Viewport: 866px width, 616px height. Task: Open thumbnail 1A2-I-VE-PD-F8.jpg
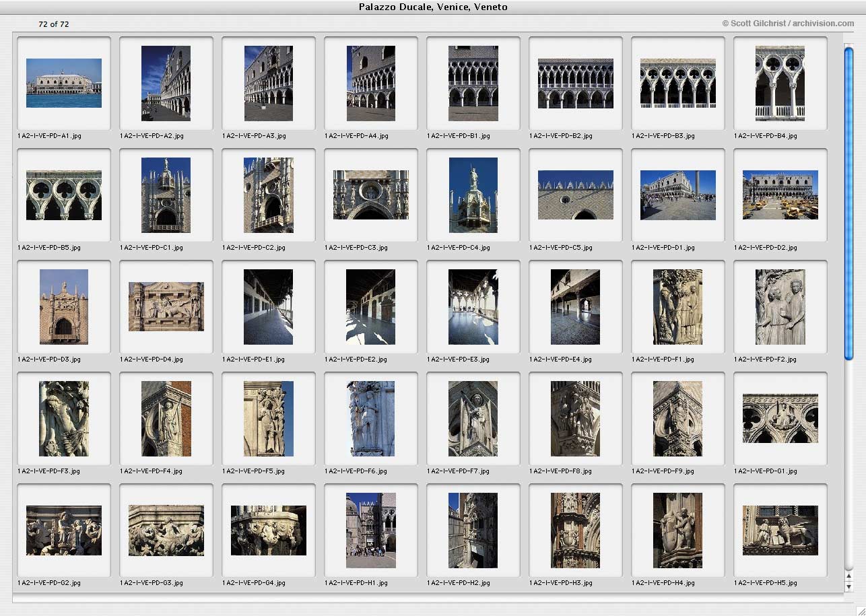click(x=576, y=419)
